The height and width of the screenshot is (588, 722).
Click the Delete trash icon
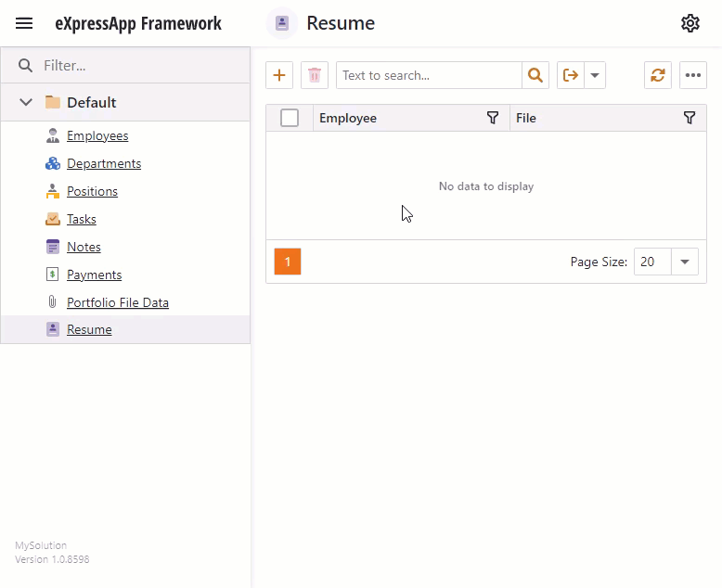pyautogui.click(x=315, y=75)
